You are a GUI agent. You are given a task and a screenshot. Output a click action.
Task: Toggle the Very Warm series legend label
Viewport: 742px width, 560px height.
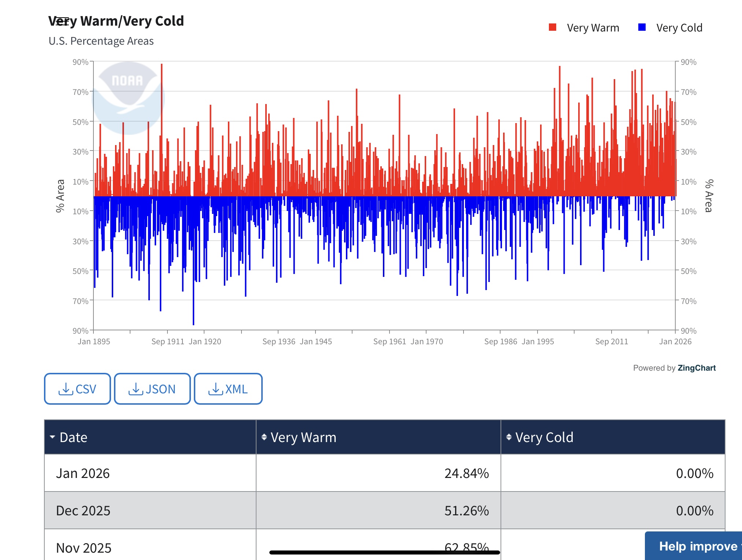click(x=593, y=28)
